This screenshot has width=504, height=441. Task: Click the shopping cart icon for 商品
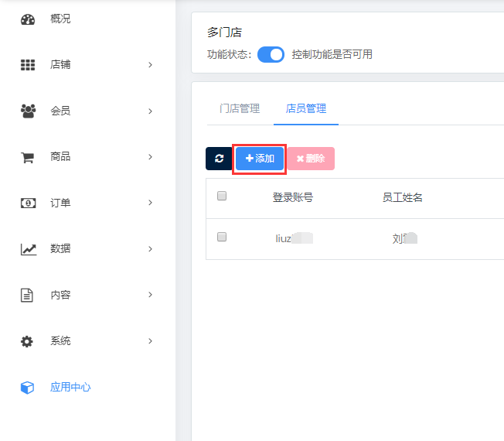coord(28,157)
